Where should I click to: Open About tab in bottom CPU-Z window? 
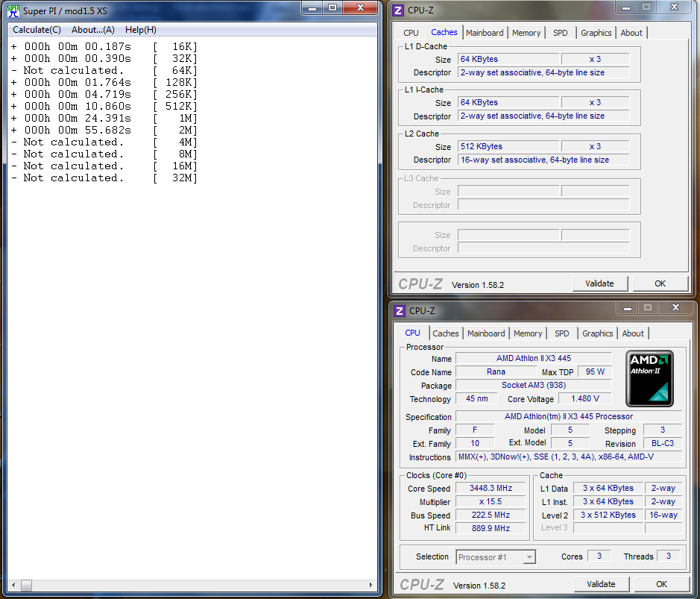coord(633,333)
